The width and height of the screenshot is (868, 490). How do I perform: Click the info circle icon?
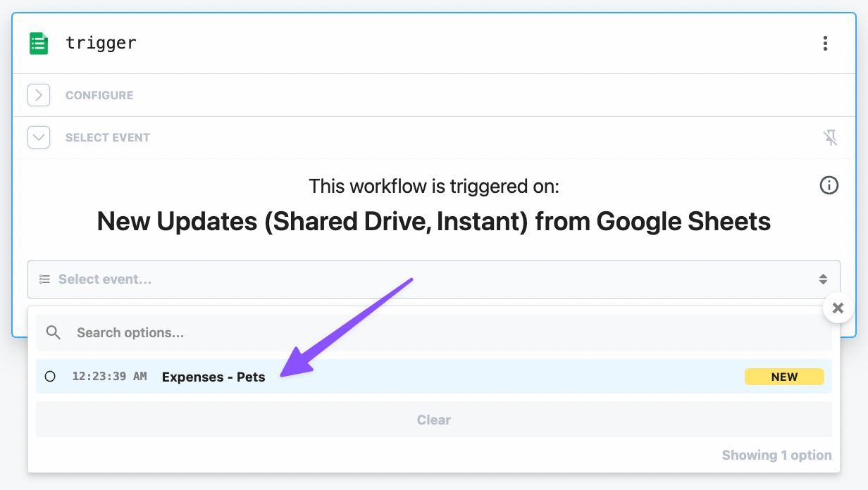(x=829, y=186)
